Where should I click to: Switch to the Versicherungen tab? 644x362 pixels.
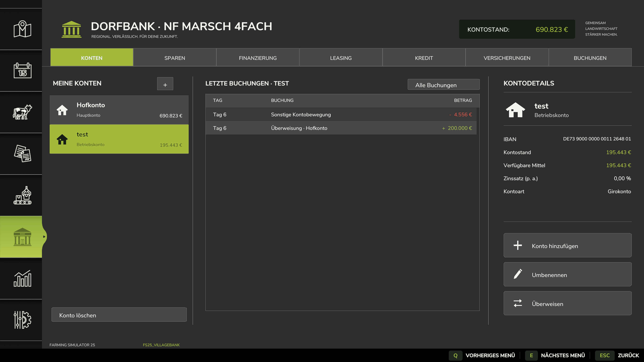tap(507, 57)
